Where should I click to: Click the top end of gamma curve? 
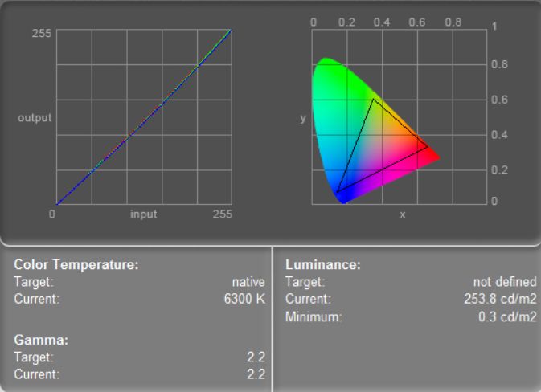[x=230, y=31]
